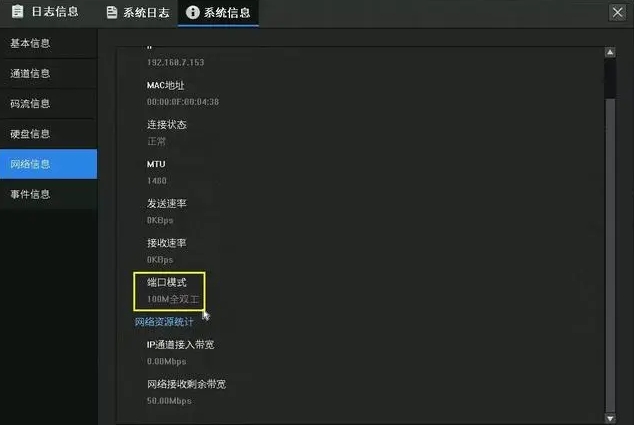Click the 日志信息 clipboard icon
Image resolution: width=634 pixels, height=425 pixels.
[x=17, y=12]
